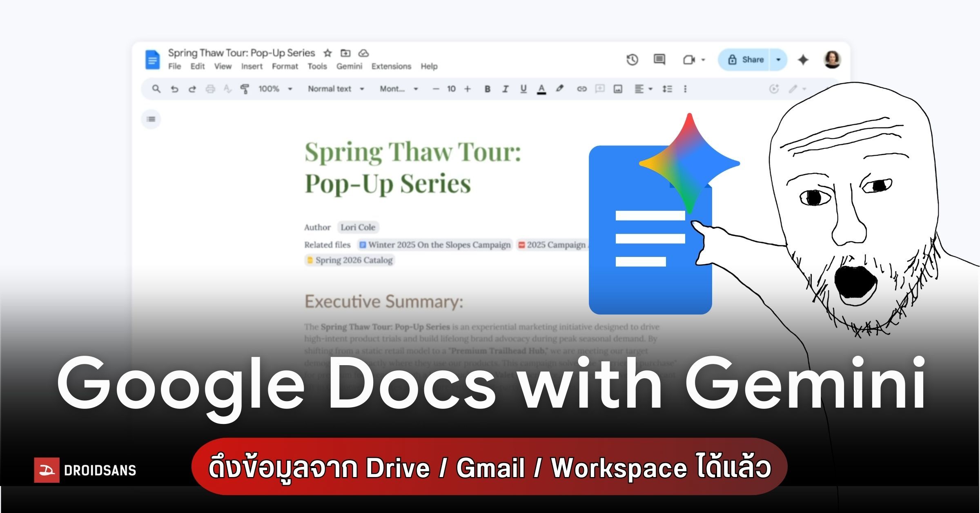980x513 pixels.
Task: Click the Google Docs home icon
Action: coord(152,60)
